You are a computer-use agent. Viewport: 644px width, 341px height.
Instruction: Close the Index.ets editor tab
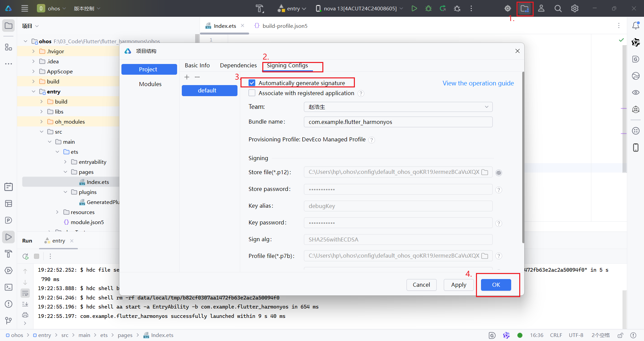pyautogui.click(x=243, y=25)
